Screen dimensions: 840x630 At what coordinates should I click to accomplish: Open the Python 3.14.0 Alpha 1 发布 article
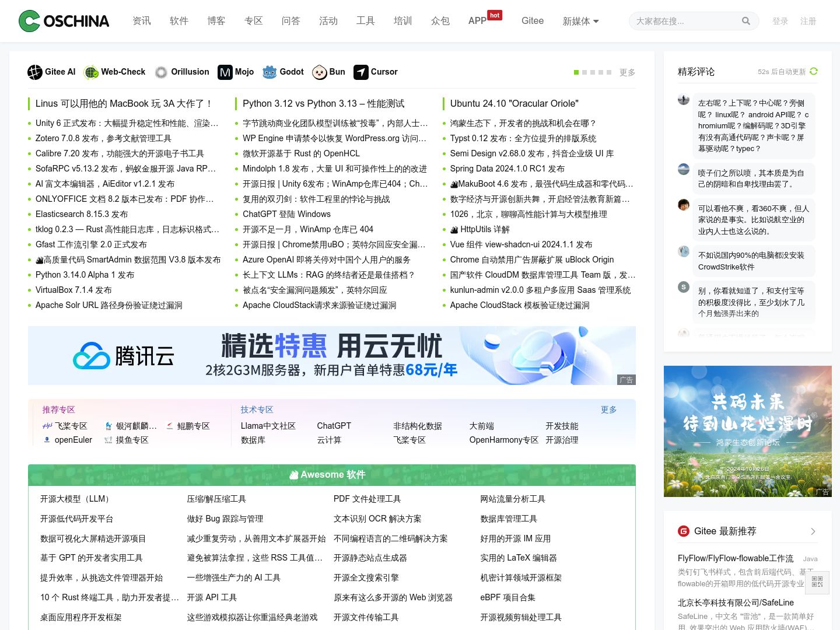[x=85, y=275]
